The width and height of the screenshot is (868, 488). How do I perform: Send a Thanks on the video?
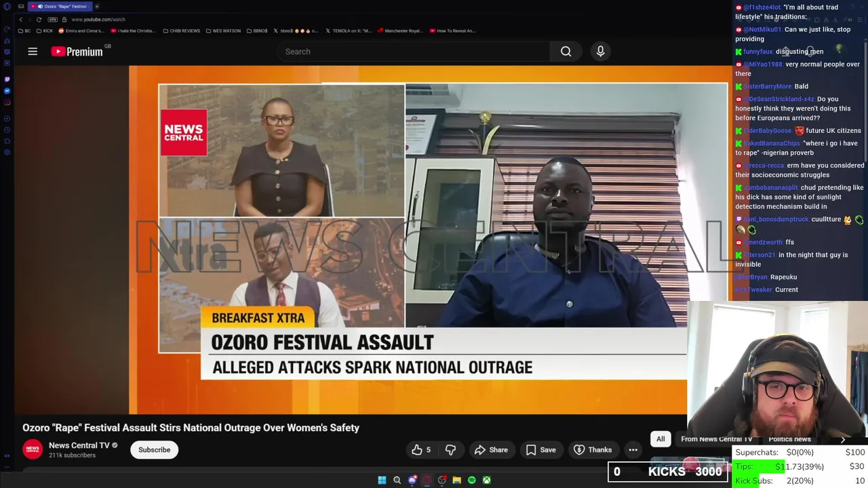click(x=593, y=450)
